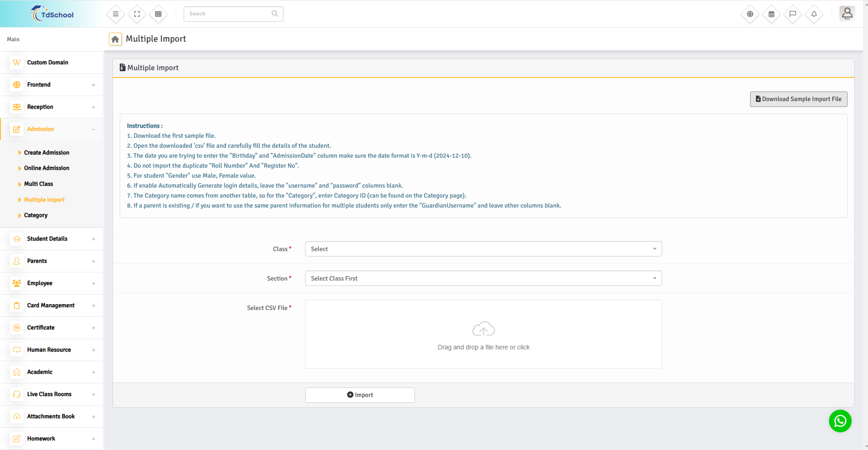
Task: Open the Category submenu item
Action: [36, 215]
